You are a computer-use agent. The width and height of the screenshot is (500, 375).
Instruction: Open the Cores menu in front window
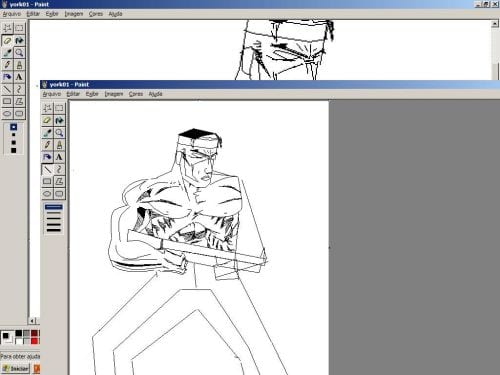[x=136, y=94]
